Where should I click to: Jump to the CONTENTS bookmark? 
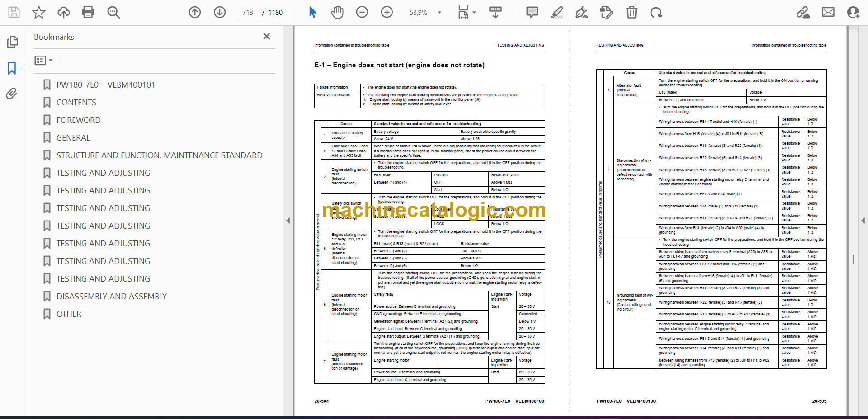point(76,103)
